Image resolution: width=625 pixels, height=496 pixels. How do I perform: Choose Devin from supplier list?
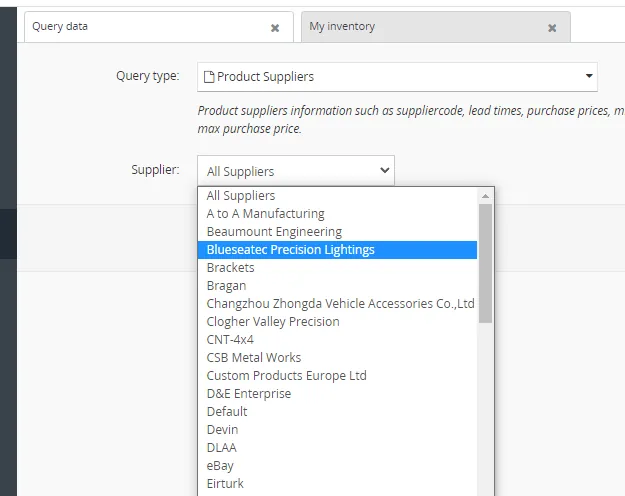337,429
